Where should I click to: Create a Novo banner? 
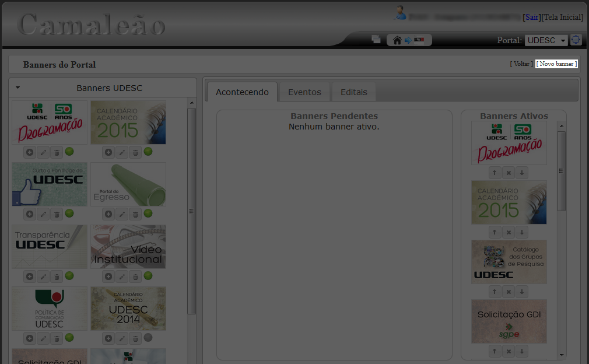(x=556, y=64)
